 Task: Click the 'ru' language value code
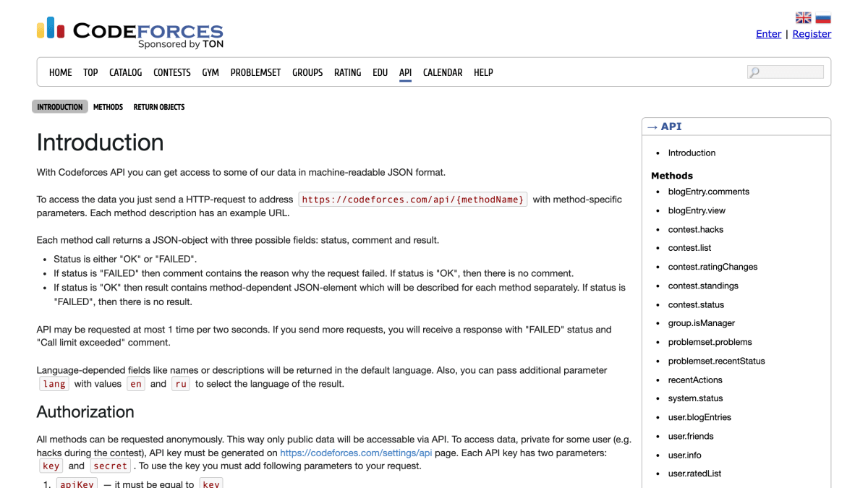point(181,384)
